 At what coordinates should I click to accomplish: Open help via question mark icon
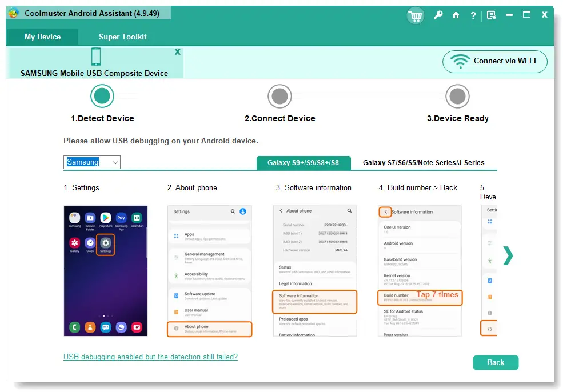[x=473, y=15]
